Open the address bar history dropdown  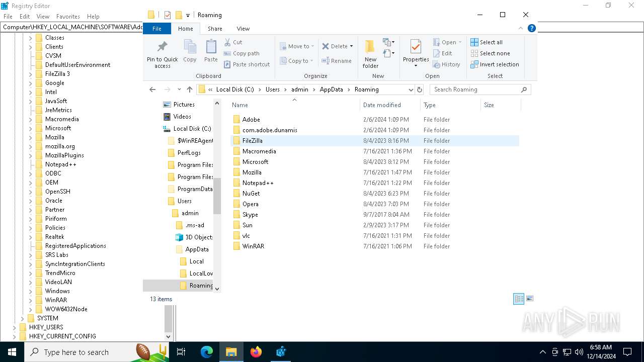pos(411,89)
